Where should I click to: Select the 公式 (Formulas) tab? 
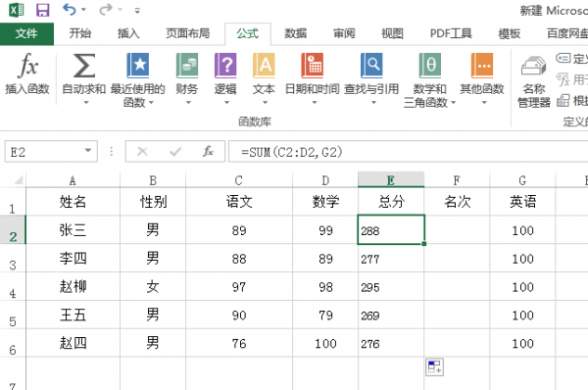(248, 33)
